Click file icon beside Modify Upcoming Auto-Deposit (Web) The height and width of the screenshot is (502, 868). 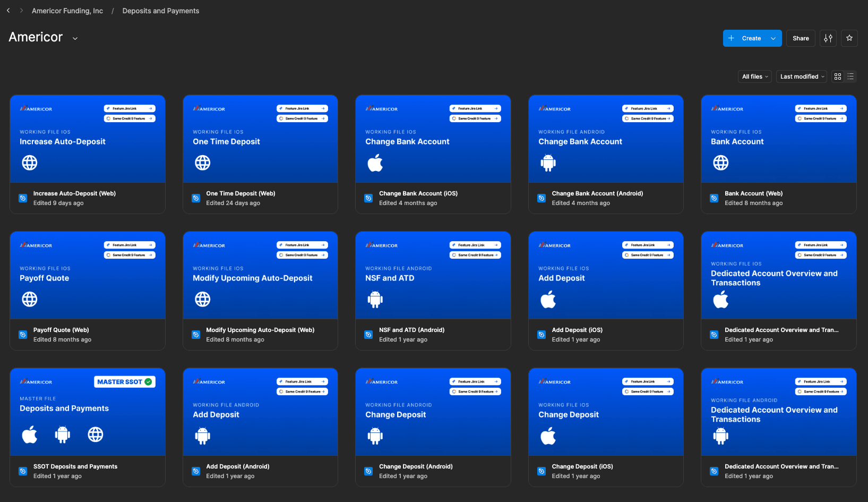pyautogui.click(x=195, y=335)
